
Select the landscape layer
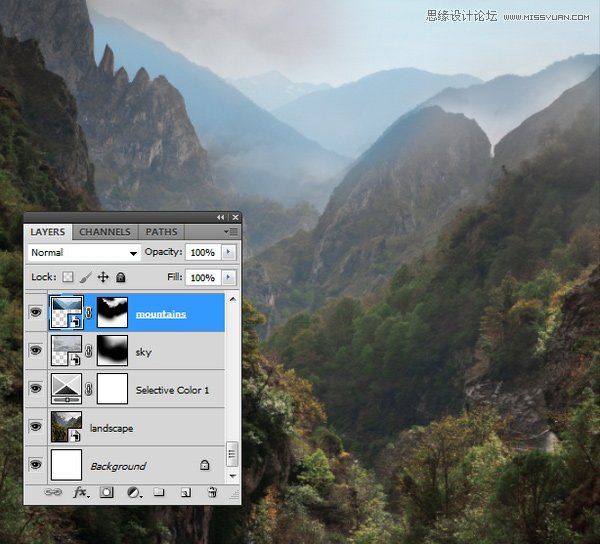coord(136,427)
